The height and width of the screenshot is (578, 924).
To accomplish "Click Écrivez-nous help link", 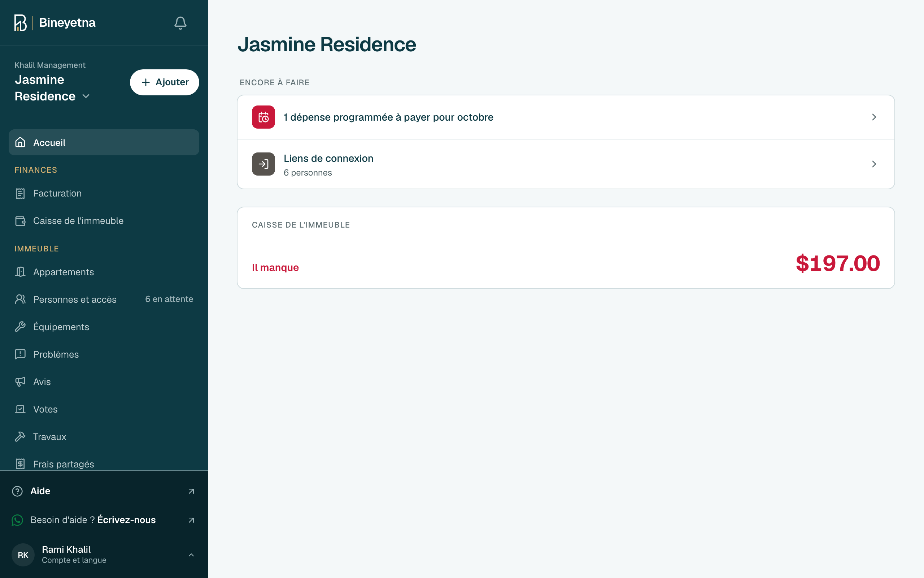I will click(x=126, y=520).
